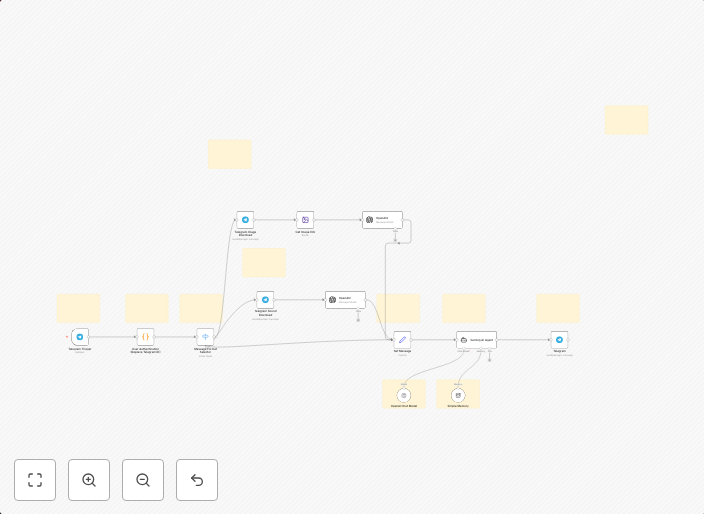The image size is (704, 514).
Task: Open the curly-braces code node for user authentication
Action: point(145,337)
